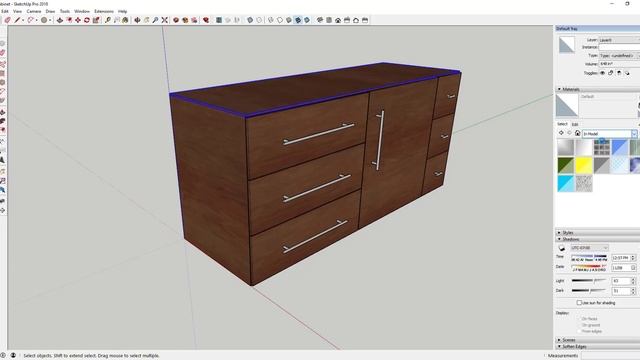Switch to Front view house icon
This screenshot has width=640, height=360.
(x=338, y=20)
